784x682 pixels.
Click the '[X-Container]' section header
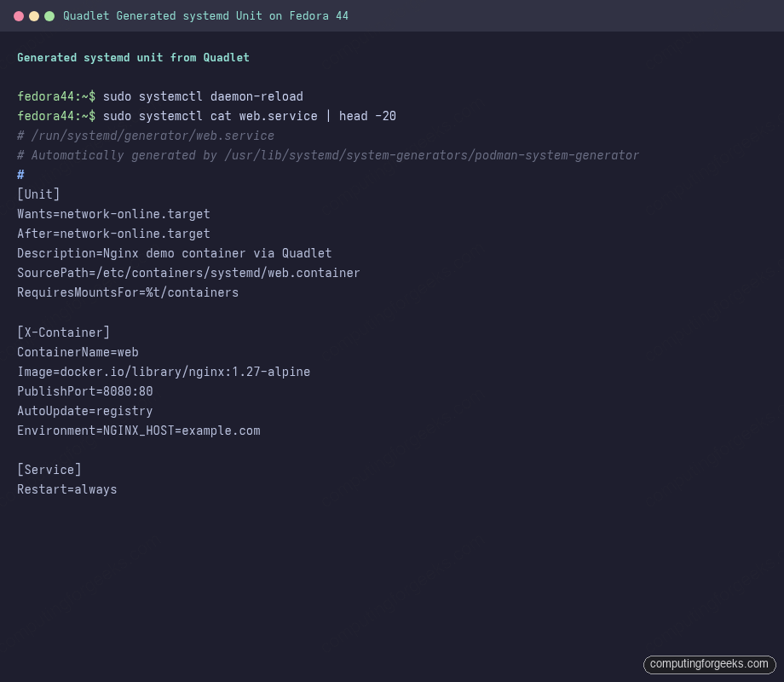pos(64,332)
